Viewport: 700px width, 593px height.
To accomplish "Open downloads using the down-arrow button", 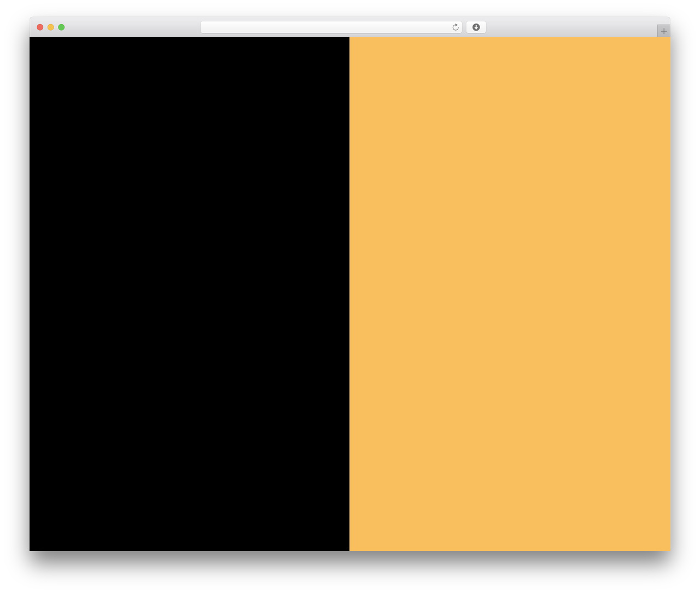I will [476, 27].
